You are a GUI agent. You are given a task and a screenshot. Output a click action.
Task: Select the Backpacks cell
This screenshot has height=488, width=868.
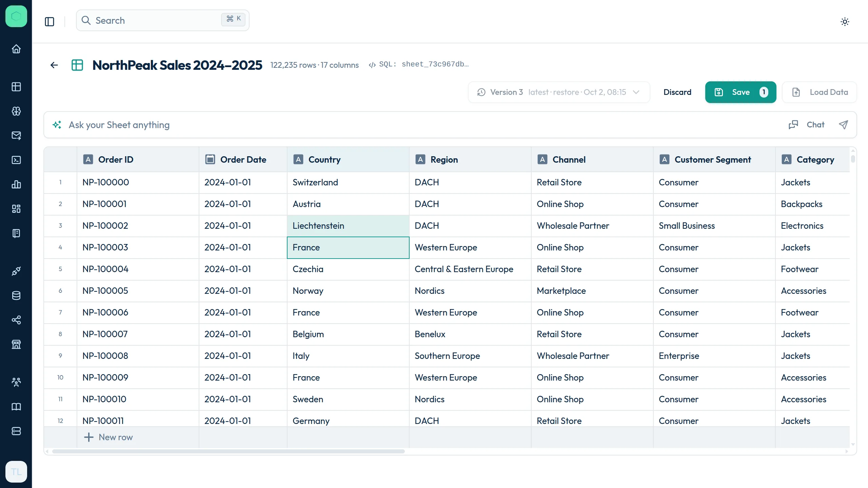pos(813,204)
